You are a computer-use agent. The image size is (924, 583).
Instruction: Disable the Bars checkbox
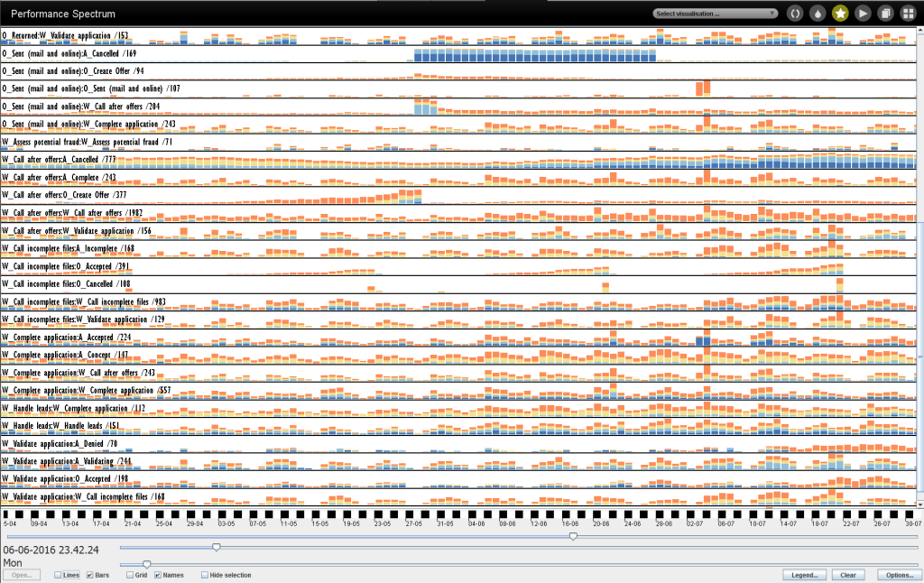88,575
